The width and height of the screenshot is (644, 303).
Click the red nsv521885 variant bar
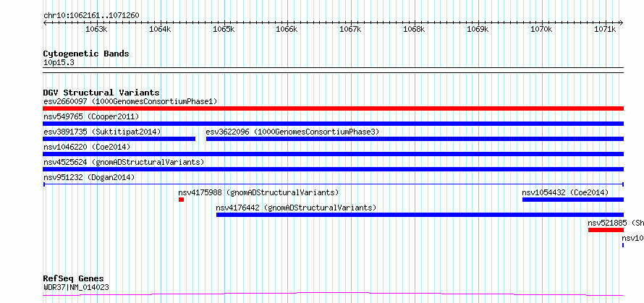[606, 230]
